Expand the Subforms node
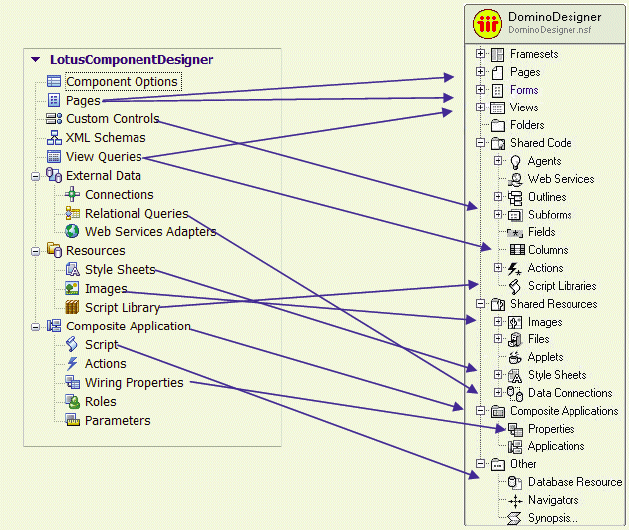The height and width of the screenshot is (530, 629). [498, 214]
